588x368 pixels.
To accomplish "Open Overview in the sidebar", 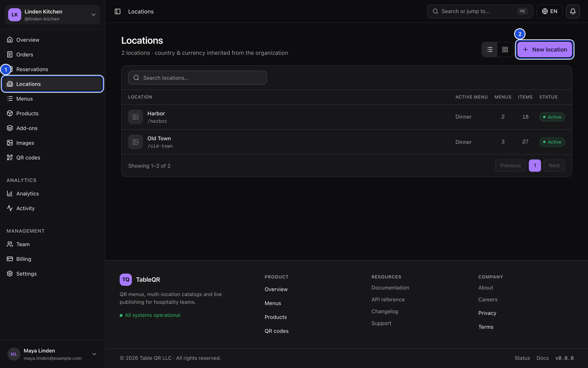I will pos(52,40).
